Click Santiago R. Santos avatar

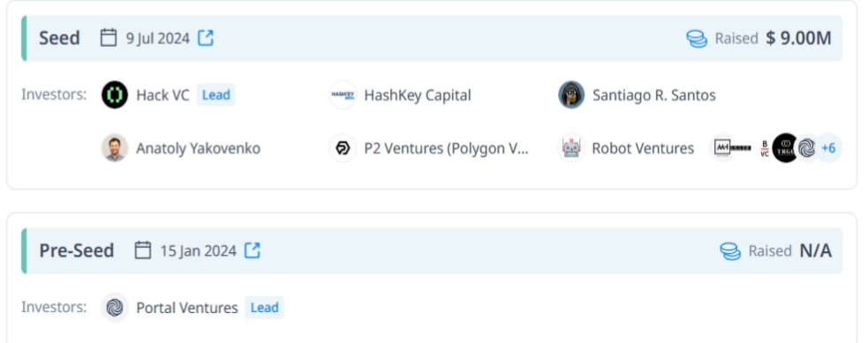pyautogui.click(x=571, y=95)
